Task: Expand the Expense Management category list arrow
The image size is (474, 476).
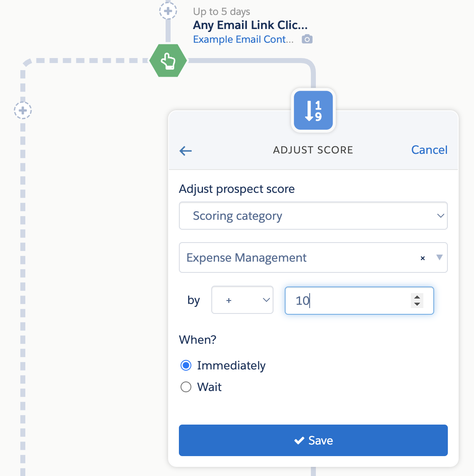Action: [x=440, y=257]
